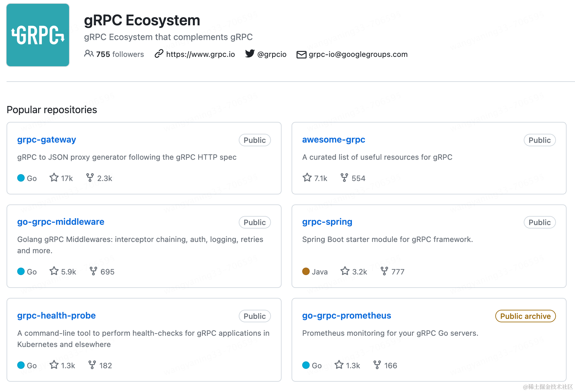Click the Spring Boot starter module description
The width and height of the screenshot is (575, 392).
[x=387, y=239]
